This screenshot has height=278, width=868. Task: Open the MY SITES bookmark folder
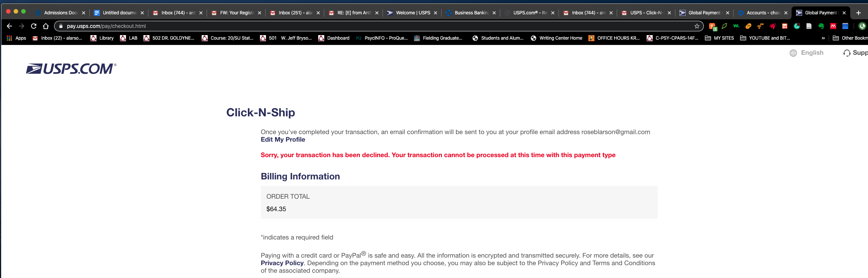(x=719, y=38)
